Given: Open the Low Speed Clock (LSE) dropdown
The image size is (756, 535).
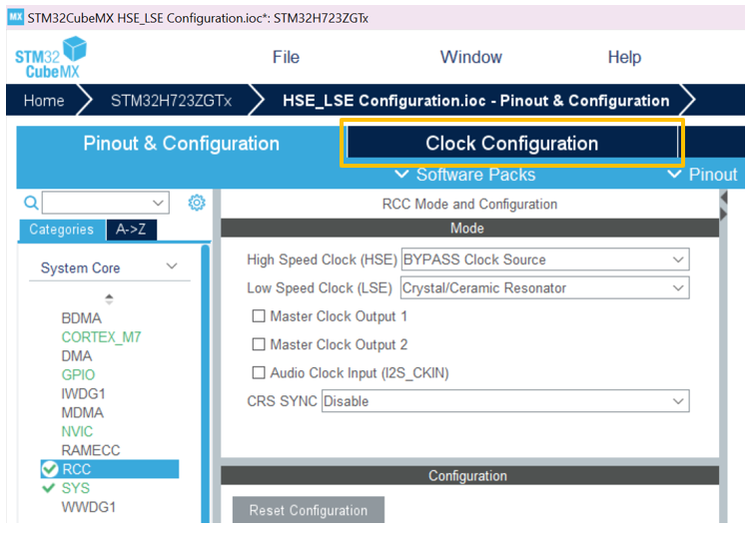Looking at the screenshot, I should tap(545, 288).
